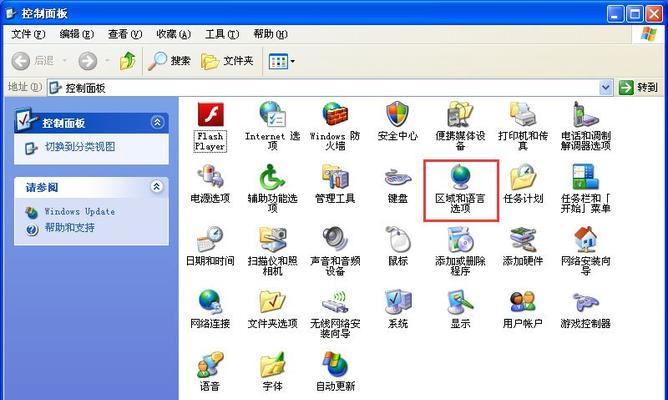This screenshot has width=668, height=400.
Task: Open forward button history dropdown arrow
Action: 107,61
